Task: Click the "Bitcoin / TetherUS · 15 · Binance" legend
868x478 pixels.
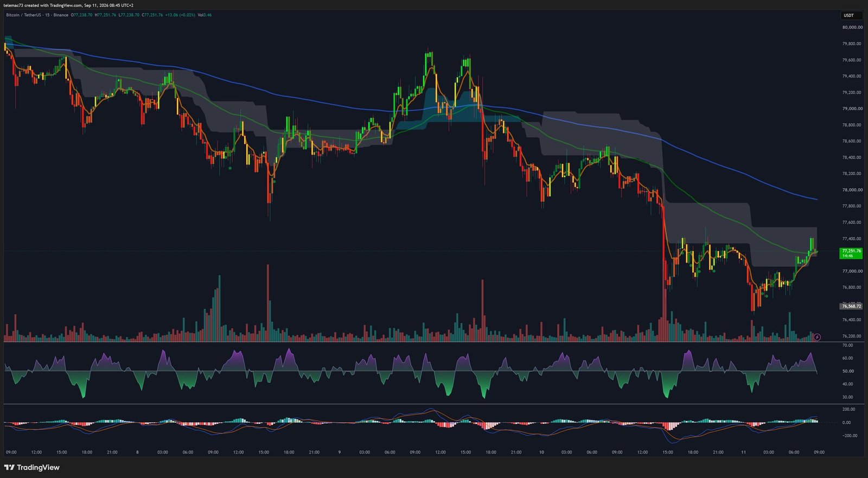Action: tap(37, 15)
